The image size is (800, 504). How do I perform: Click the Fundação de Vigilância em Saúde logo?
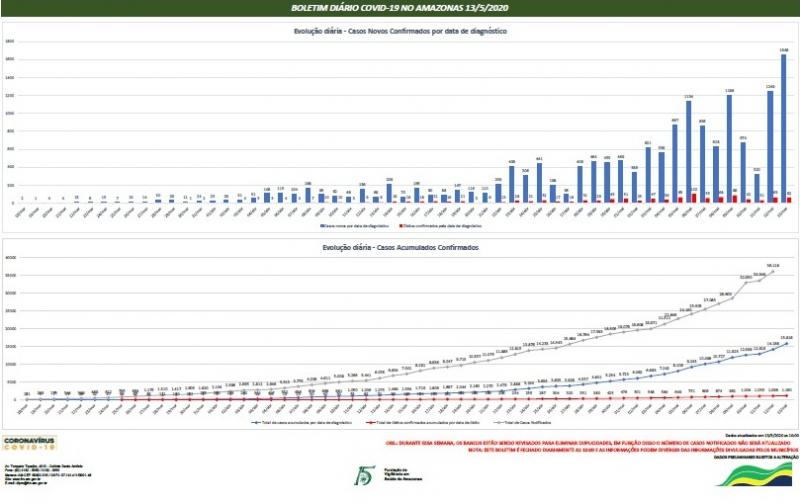pyautogui.click(x=388, y=475)
